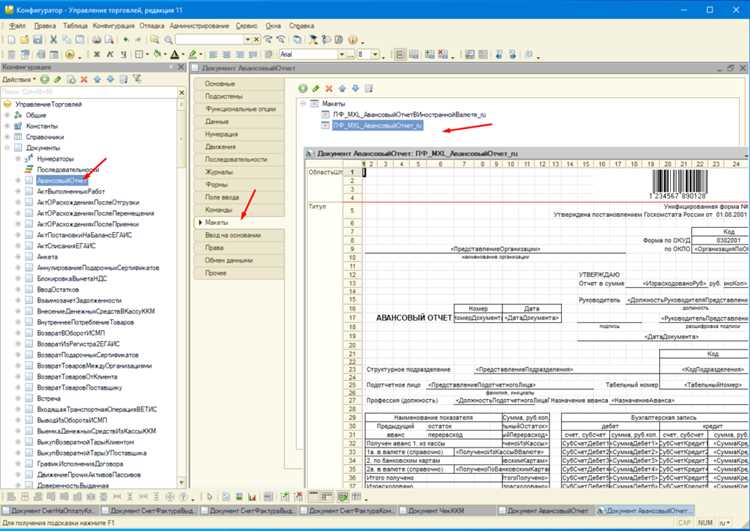The image size is (750, 531).
Task: Click the Cut scissors icon in main toolbar
Action: coord(54,40)
